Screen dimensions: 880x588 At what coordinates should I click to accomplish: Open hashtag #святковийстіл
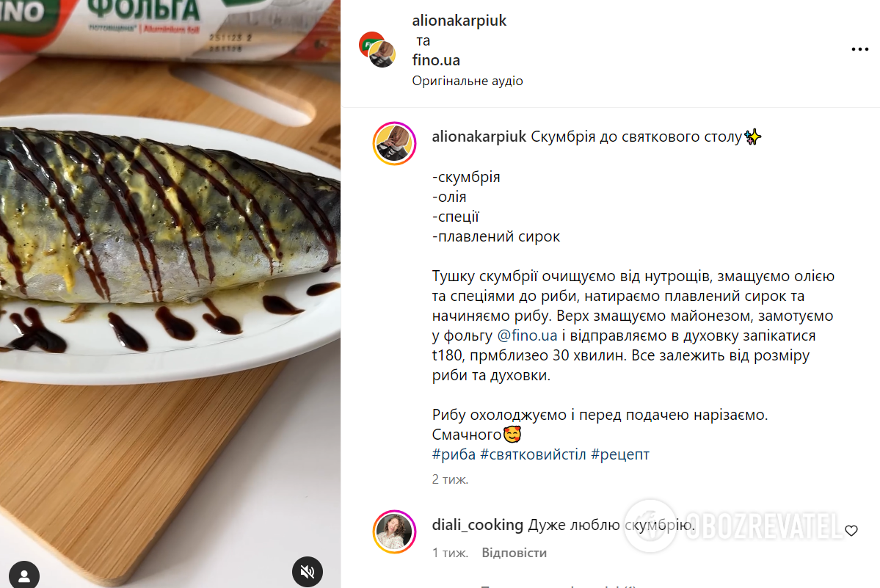pyautogui.click(x=533, y=454)
